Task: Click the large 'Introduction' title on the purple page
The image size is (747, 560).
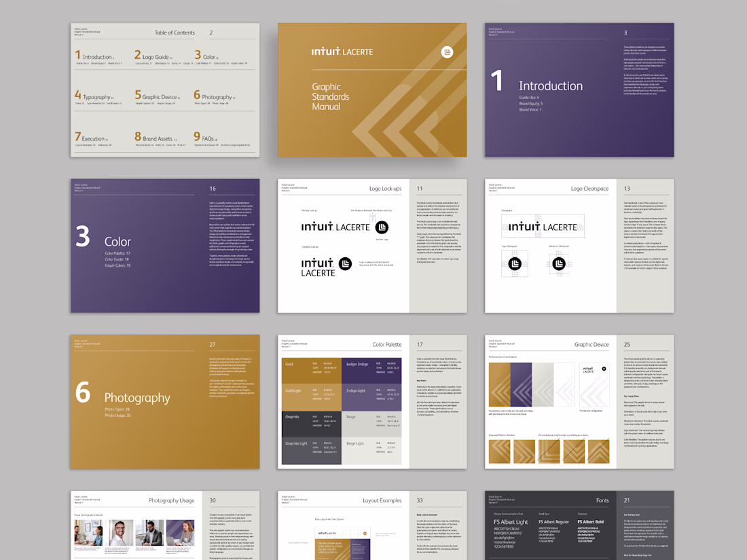Action: coord(551,86)
